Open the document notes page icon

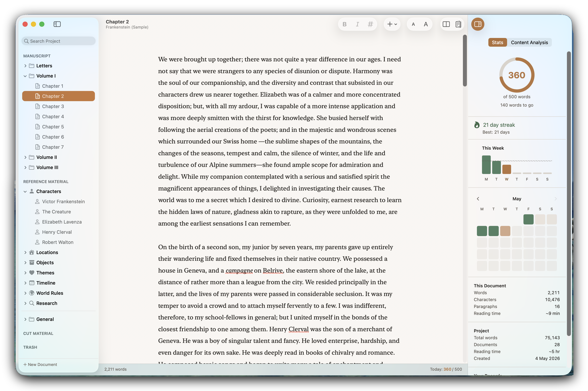pyautogui.click(x=458, y=24)
